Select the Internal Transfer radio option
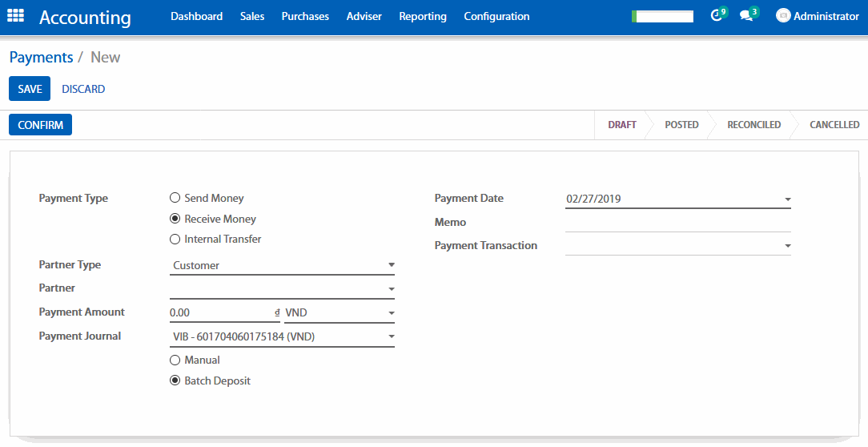 [x=175, y=239]
